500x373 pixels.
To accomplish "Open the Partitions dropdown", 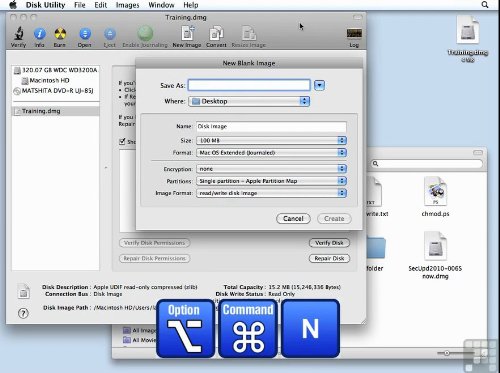I will [271, 181].
